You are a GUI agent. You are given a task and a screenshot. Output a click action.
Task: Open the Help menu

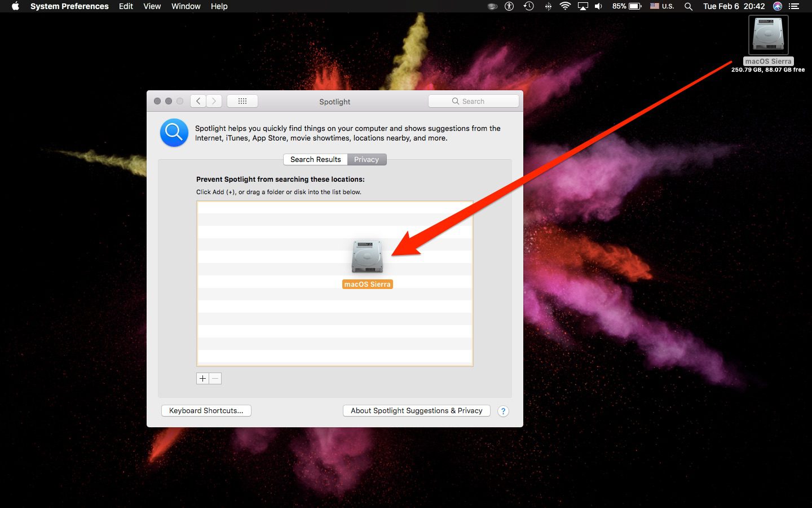[219, 6]
